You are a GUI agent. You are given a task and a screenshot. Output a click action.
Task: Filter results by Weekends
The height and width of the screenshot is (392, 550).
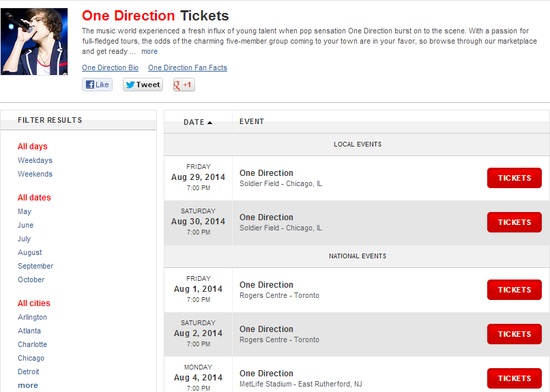35,175
